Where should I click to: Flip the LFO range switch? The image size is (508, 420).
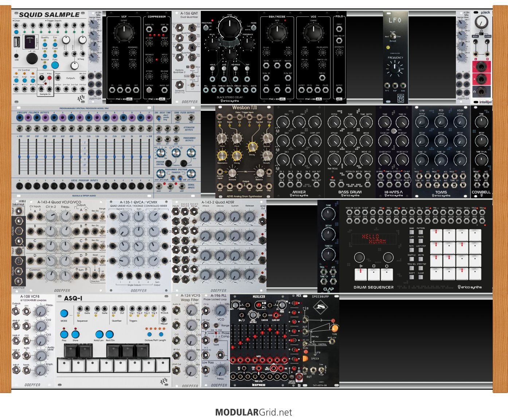(392, 36)
